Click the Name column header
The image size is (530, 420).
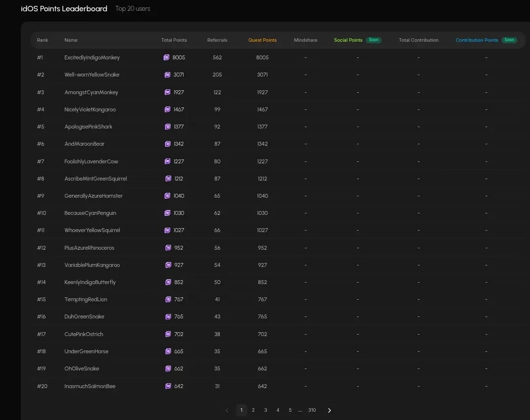pos(71,40)
